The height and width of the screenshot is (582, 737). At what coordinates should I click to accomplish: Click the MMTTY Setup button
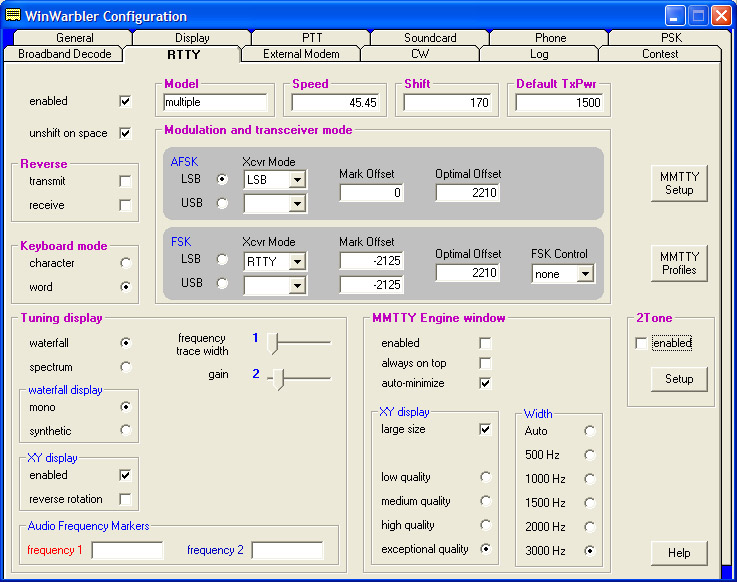click(x=679, y=183)
